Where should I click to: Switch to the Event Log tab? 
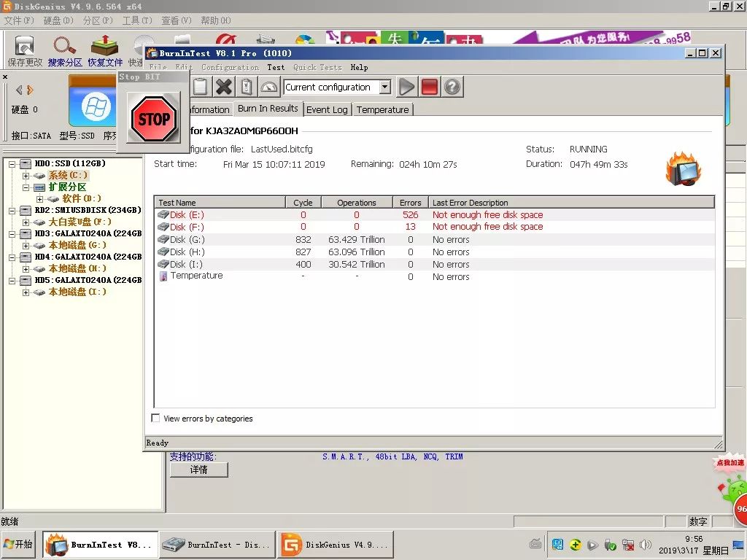tap(327, 109)
